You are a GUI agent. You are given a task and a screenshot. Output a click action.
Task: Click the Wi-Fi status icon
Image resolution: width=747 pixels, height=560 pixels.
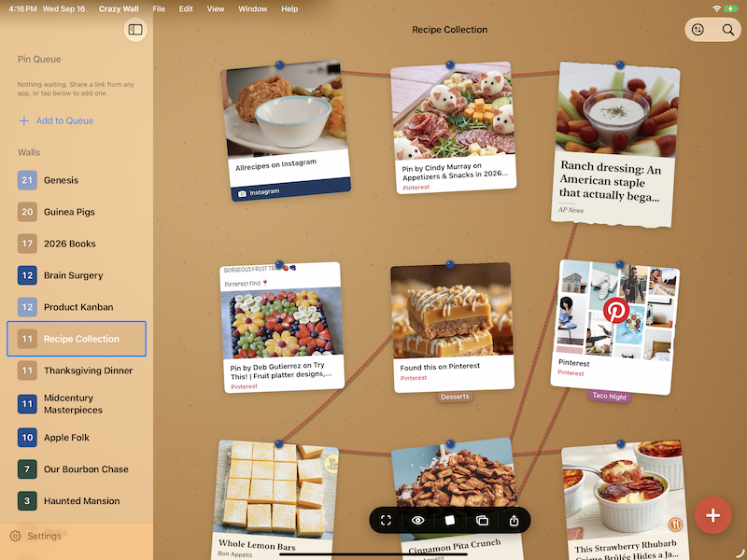[x=716, y=8]
